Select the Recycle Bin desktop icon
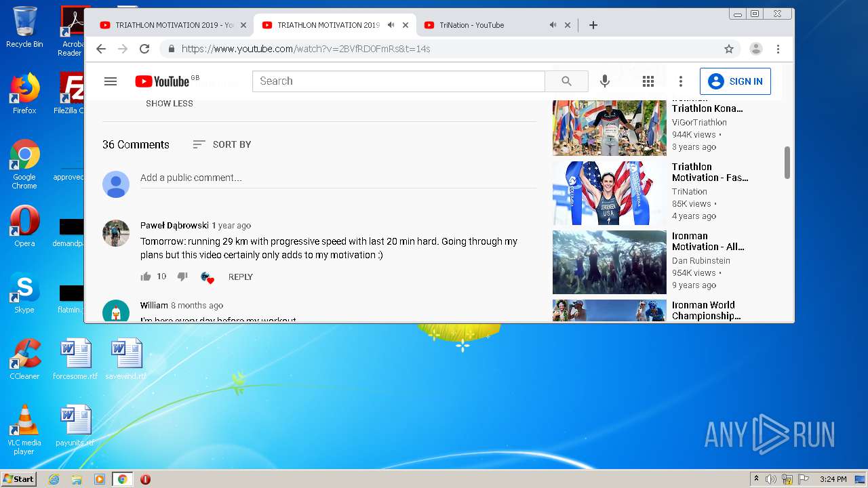Image resolution: width=868 pixels, height=488 pixels. [x=24, y=27]
